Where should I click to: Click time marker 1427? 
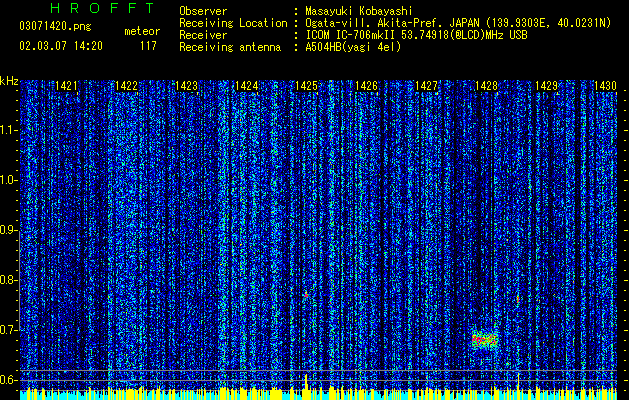426,86
